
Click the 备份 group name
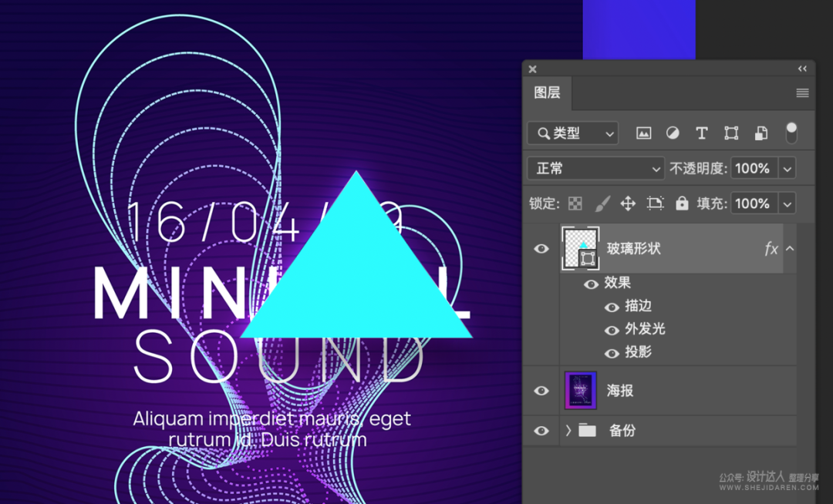[622, 430]
